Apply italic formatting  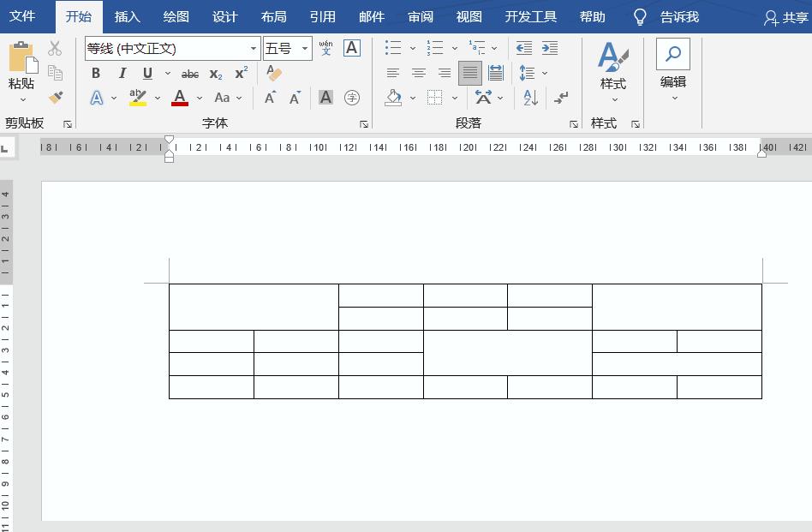click(122, 74)
